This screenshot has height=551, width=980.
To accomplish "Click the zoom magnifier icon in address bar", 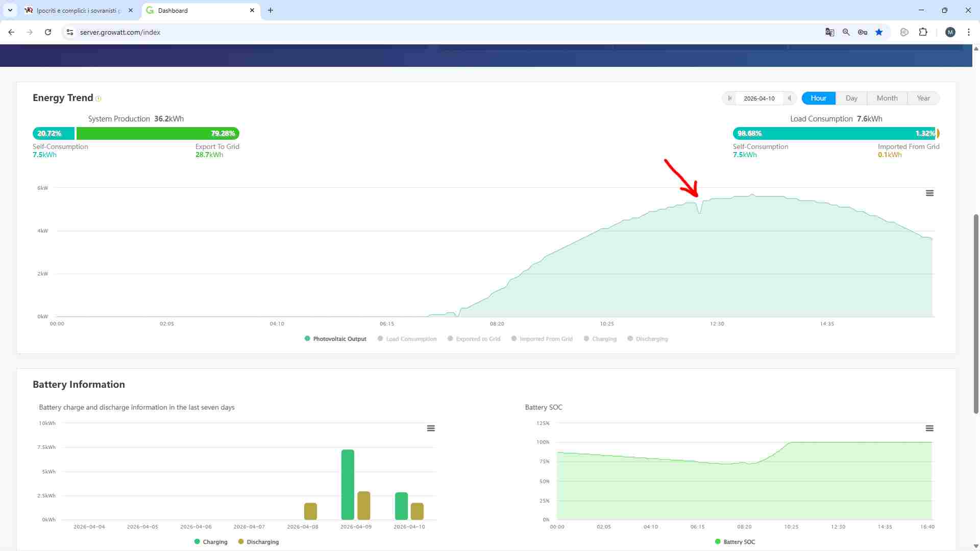I will [x=846, y=32].
